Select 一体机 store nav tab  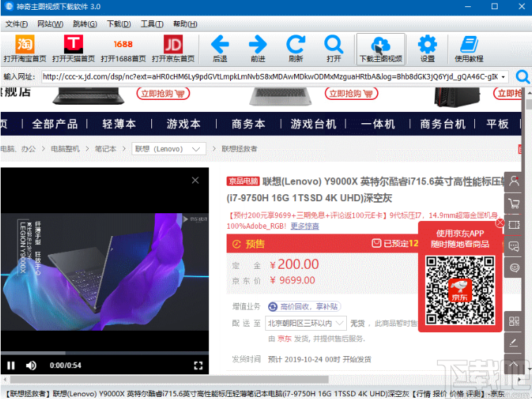[x=378, y=124]
